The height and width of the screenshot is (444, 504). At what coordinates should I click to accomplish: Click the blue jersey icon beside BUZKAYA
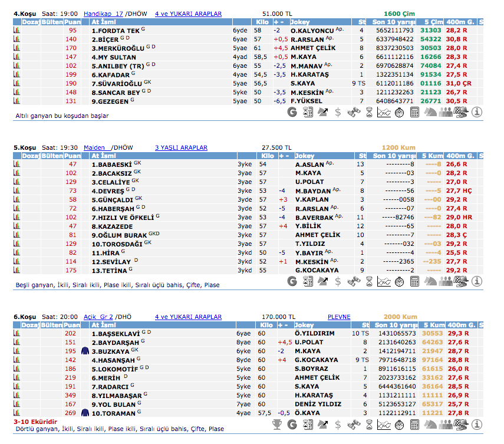(x=85, y=351)
